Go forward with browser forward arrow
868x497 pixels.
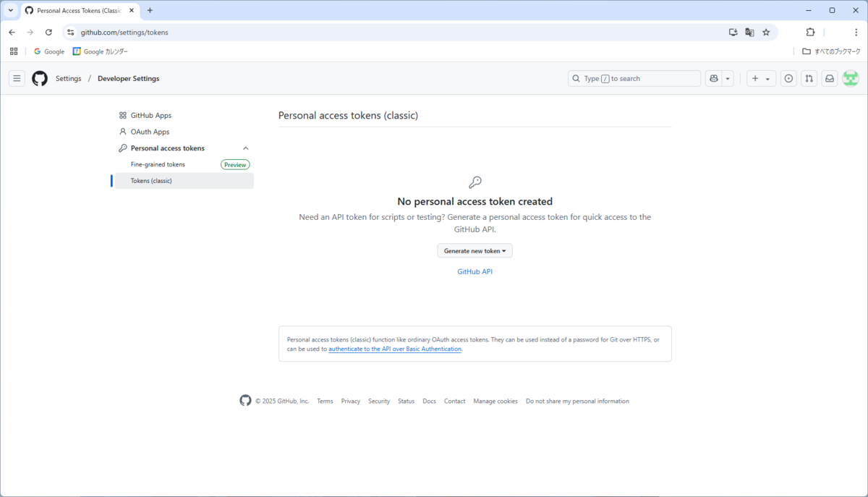tap(30, 32)
